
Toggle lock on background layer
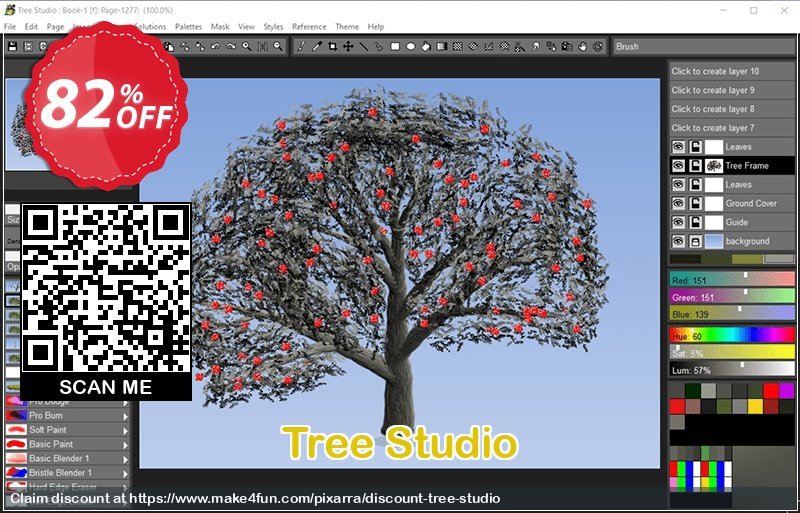click(x=695, y=241)
